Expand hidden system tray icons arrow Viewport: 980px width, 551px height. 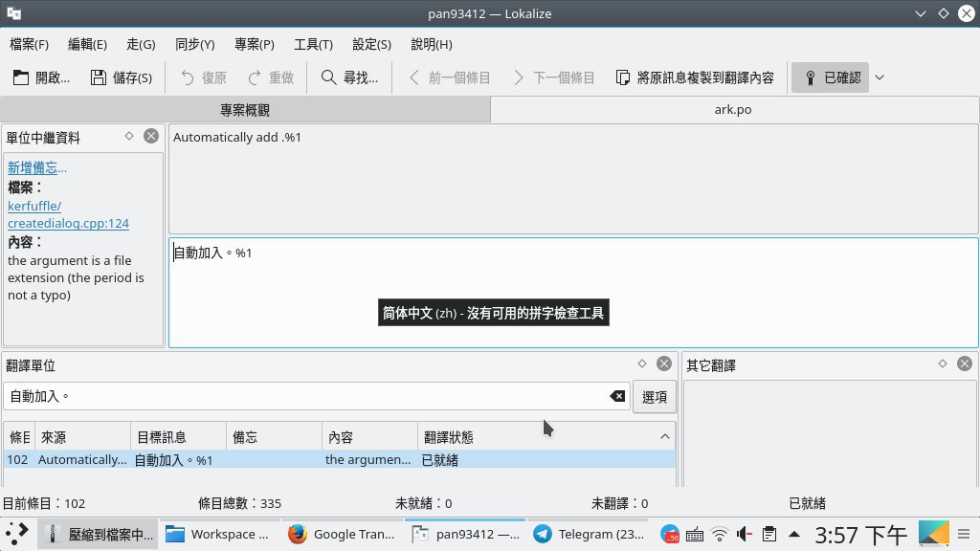(x=794, y=535)
